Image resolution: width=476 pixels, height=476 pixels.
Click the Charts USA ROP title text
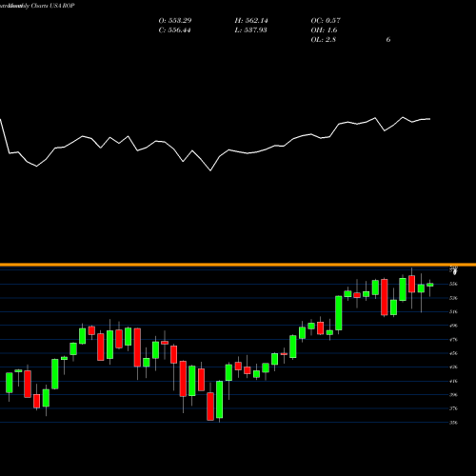pyautogui.click(x=52, y=6)
